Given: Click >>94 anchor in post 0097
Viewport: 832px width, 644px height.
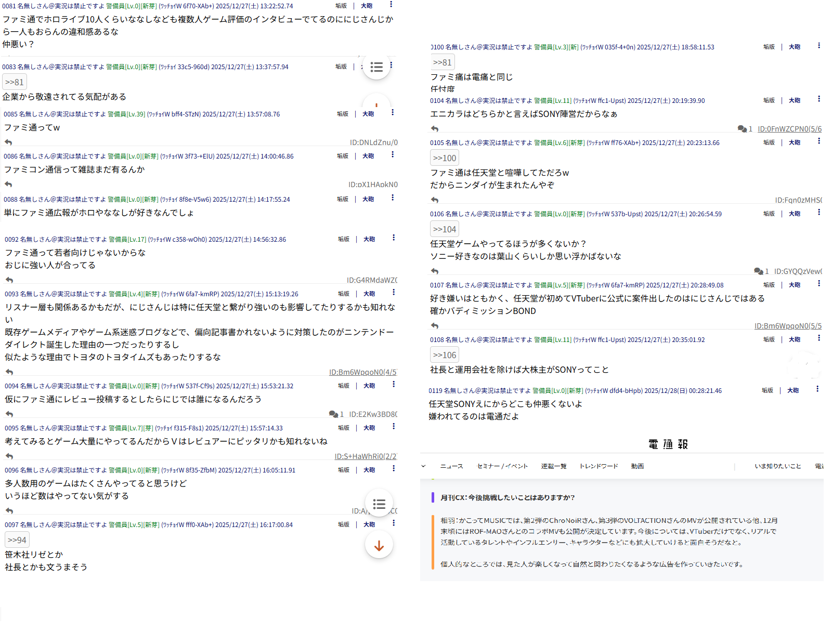Looking at the screenshot, I should [x=17, y=540].
